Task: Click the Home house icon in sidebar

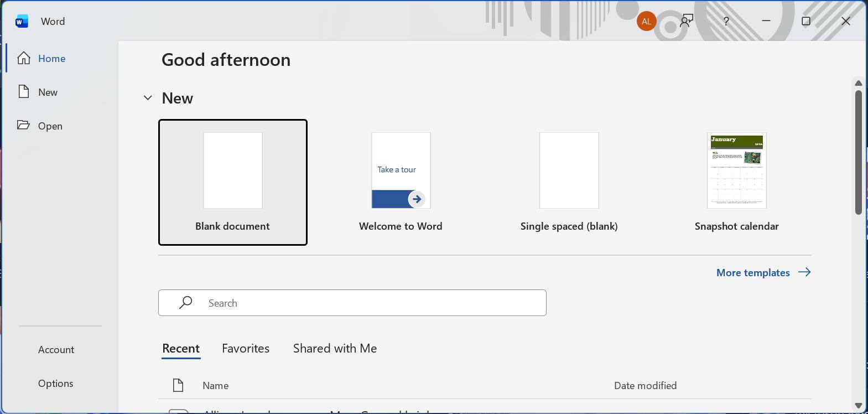Action: (24, 58)
